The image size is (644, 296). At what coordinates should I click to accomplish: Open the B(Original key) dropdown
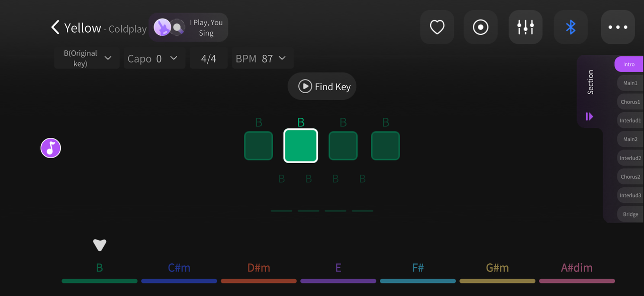point(87,58)
